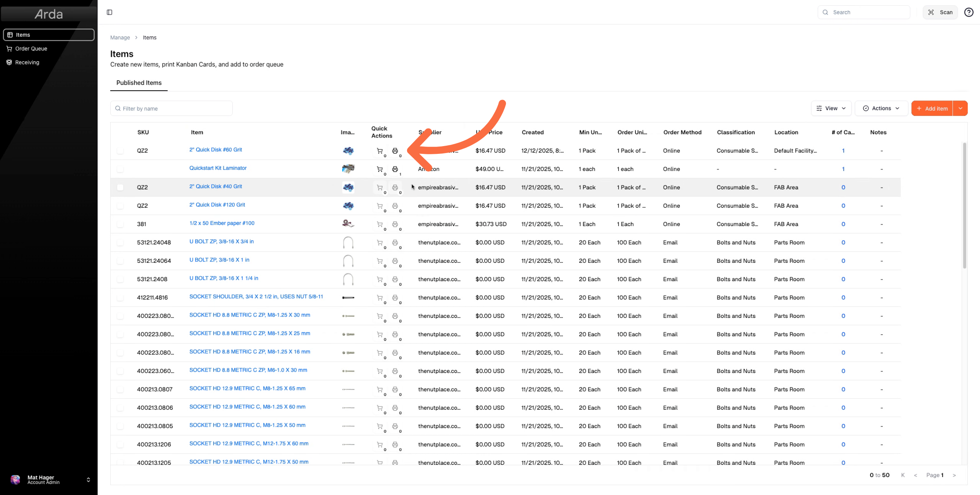This screenshot has width=980, height=495.
Task: Open thumbnail image of 2" Quick Disk #40 Grit
Action: (348, 187)
